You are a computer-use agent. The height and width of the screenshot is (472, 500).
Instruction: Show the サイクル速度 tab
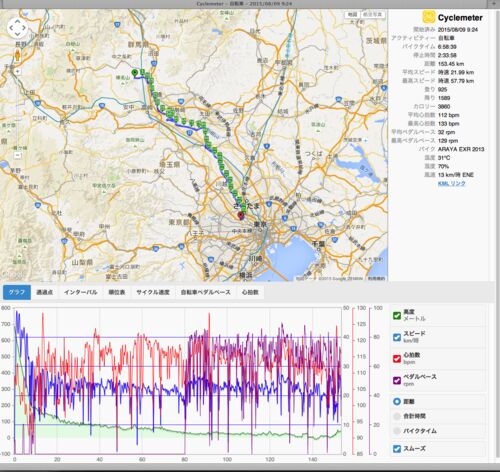pyautogui.click(x=153, y=292)
